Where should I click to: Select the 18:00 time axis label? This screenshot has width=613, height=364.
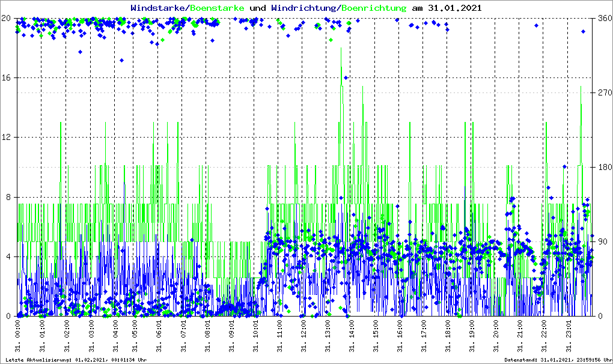448,336
